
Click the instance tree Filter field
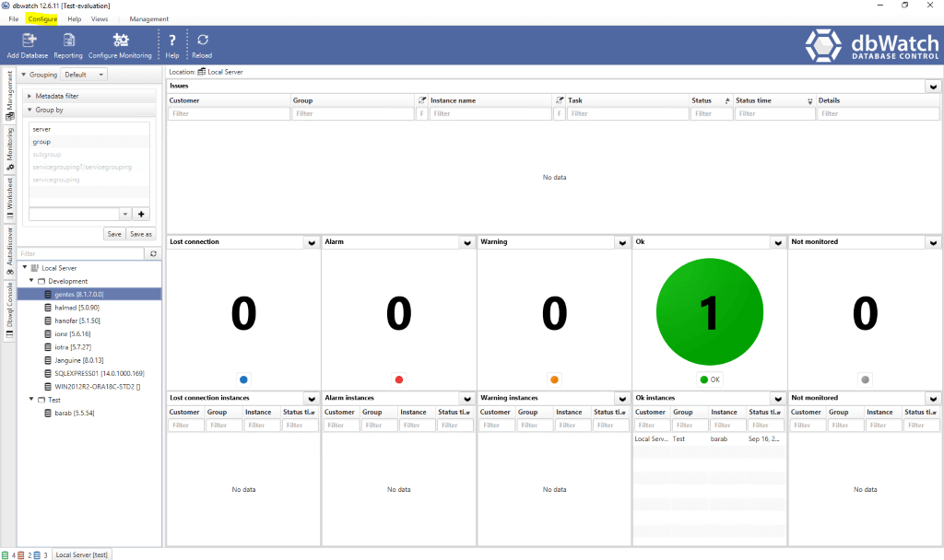coord(81,254)
